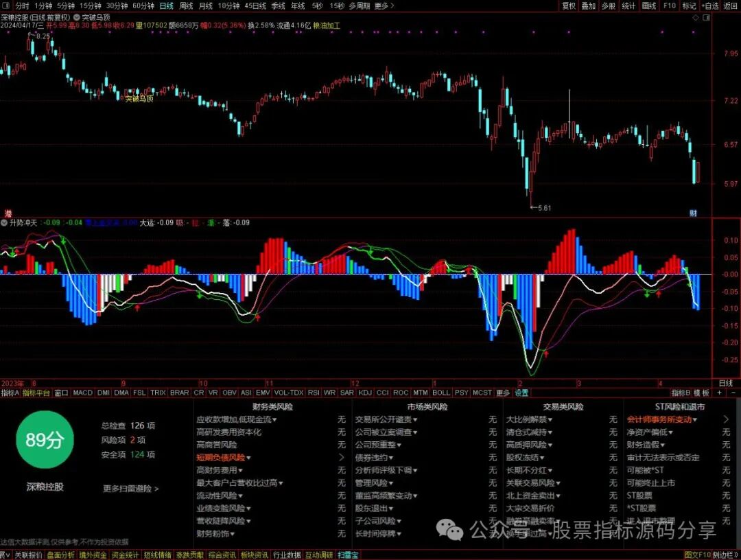
Task: Click the window split icon at chart top-right
Action: coord(706,17)
